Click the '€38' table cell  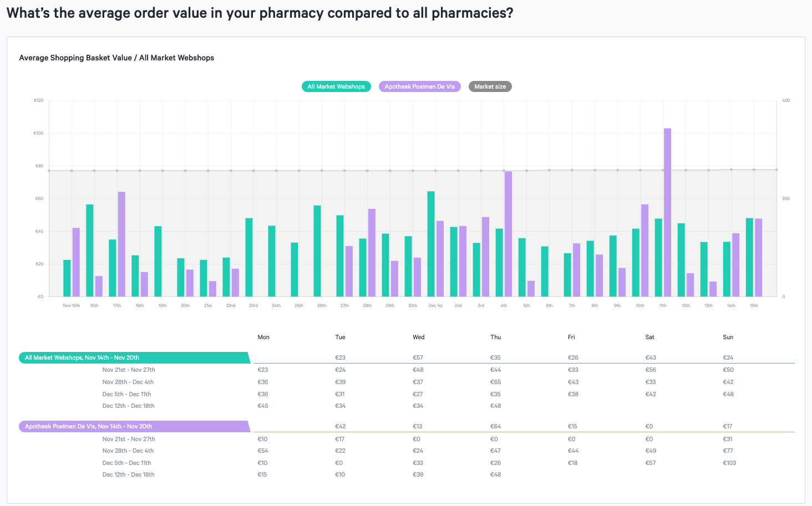click(573, 394)
